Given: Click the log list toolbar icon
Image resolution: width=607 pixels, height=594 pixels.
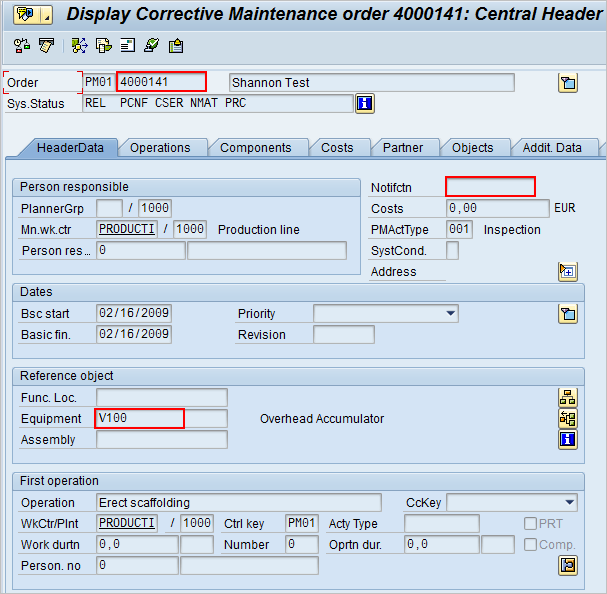Looking at the screenshot, I should click(128, 46).
